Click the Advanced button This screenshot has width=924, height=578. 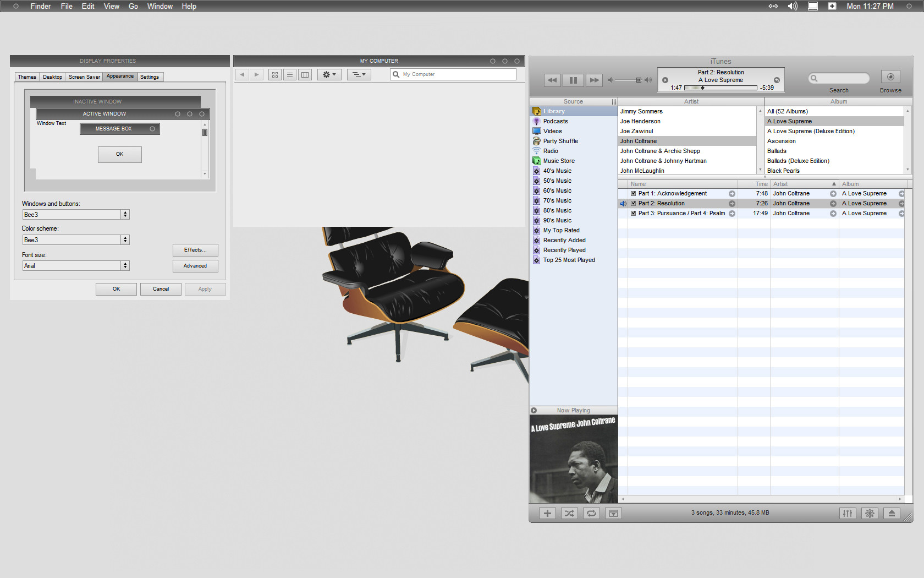(x=195, y=266)
